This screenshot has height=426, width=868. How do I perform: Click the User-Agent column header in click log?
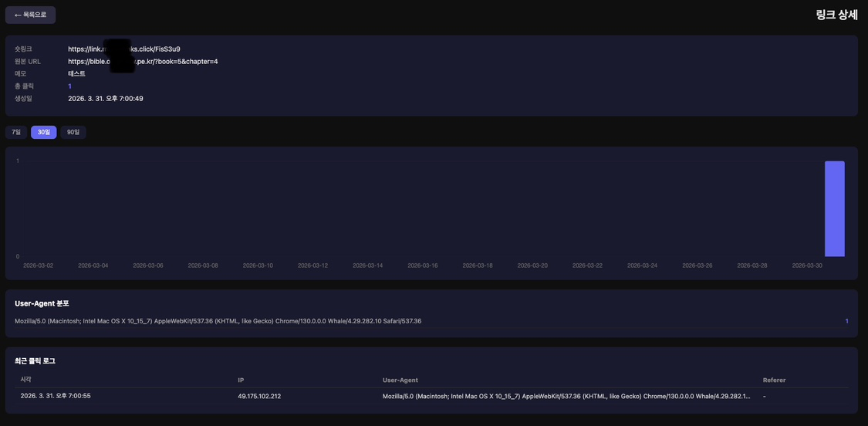(x=400, y=380)
